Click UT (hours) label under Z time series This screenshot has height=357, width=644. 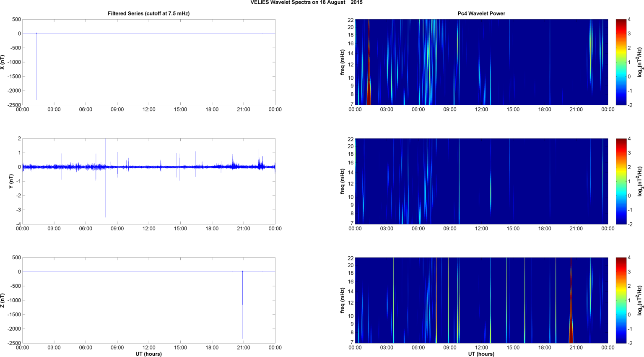(x=148, y=354)
